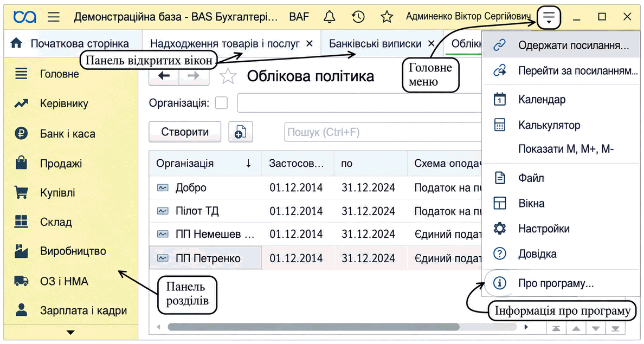Open the Купівлі section

click(x=70, y=192)
